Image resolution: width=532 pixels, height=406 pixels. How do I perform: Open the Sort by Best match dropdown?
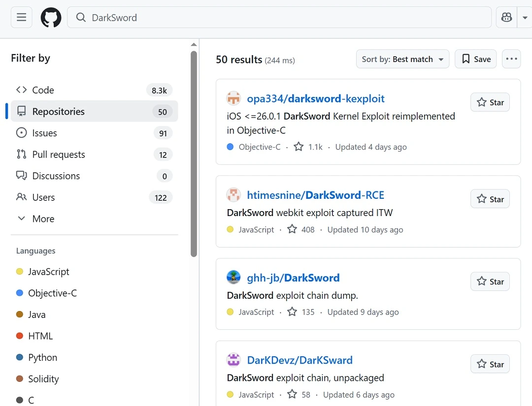402,59
